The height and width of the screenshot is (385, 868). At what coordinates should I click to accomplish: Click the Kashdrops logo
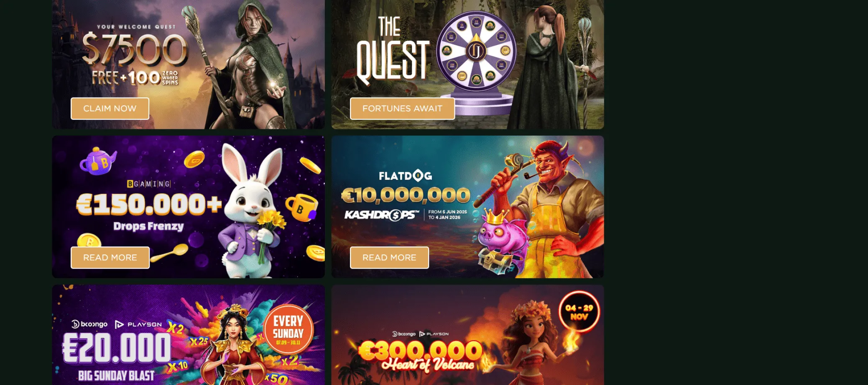coord(382,215)
